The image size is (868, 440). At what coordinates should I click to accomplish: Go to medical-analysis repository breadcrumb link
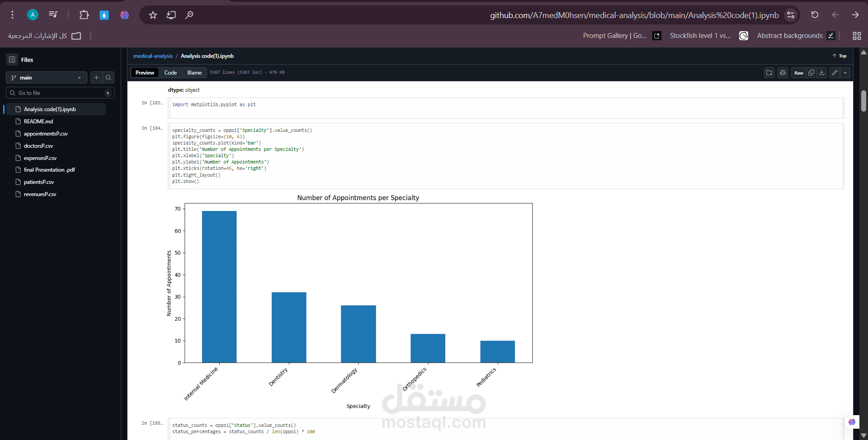pyautogui.click(x=153, y=56)
